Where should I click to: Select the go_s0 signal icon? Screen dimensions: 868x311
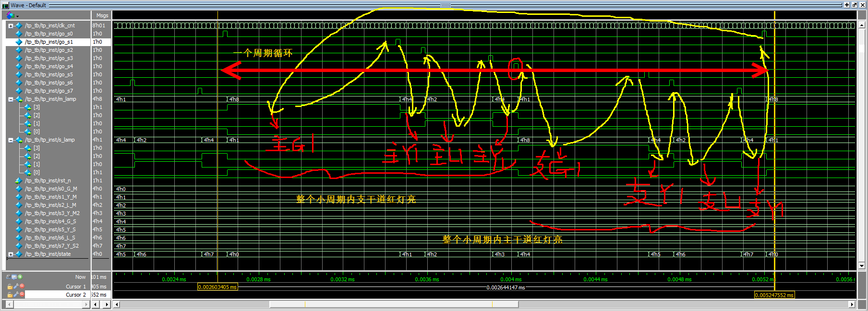pyautogui.click(x=19, y=34)
